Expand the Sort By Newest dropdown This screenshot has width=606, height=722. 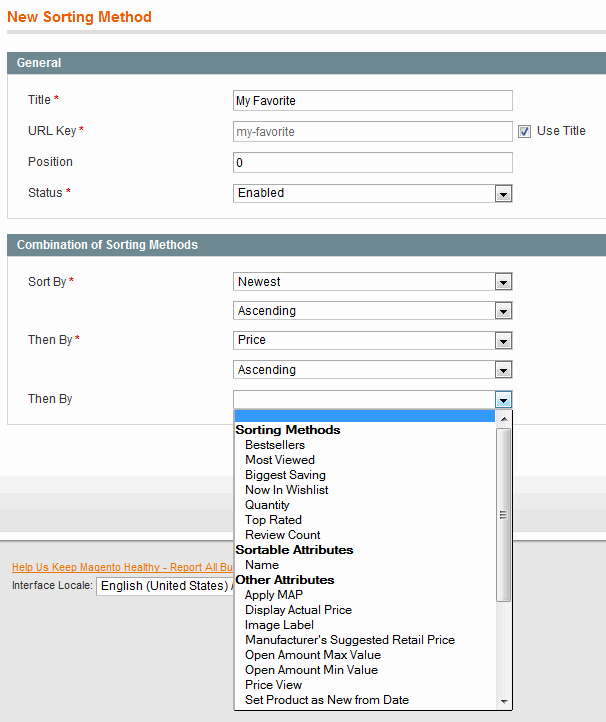click(x=372, y=282)
